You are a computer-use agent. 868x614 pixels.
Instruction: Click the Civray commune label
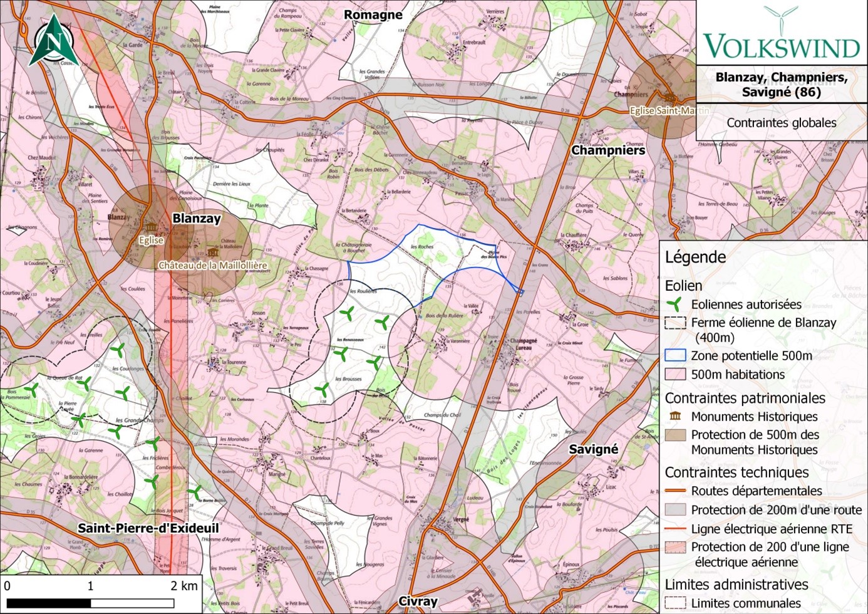[x=418, y=601]
